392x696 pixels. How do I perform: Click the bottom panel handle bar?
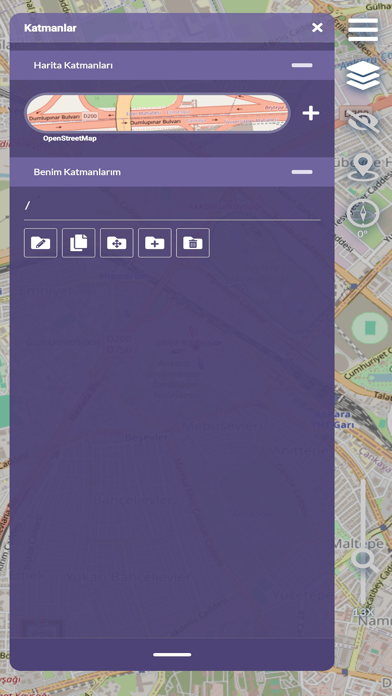point(172,654)
